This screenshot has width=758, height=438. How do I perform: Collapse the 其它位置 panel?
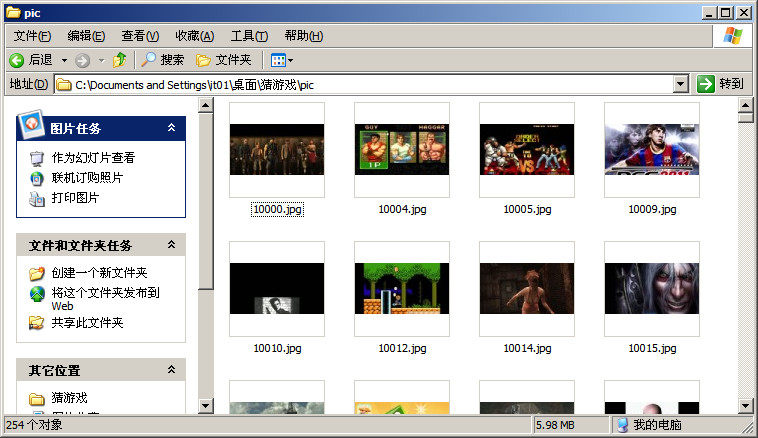(x=171, y=370)
